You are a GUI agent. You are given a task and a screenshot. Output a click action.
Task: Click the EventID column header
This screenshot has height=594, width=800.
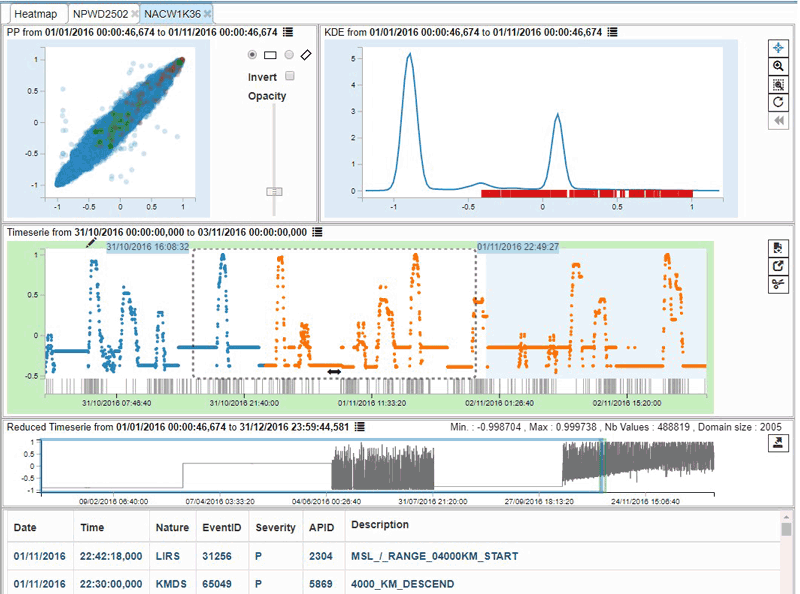[x=222, y=527]
